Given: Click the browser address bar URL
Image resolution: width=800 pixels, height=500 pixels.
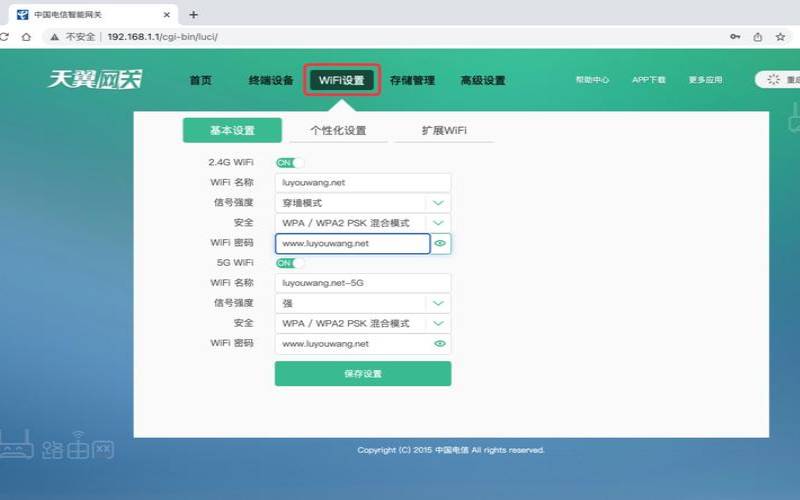Looking at the screenshot, I should pos(163,37).
